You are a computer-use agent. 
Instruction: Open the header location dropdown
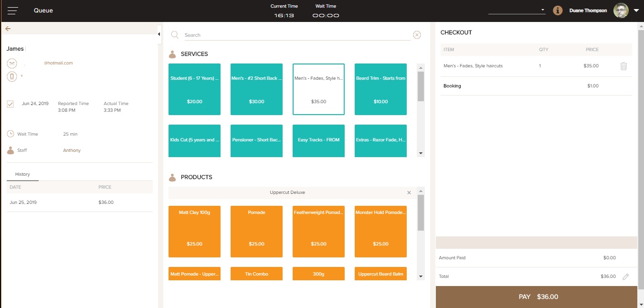point(517,10)
